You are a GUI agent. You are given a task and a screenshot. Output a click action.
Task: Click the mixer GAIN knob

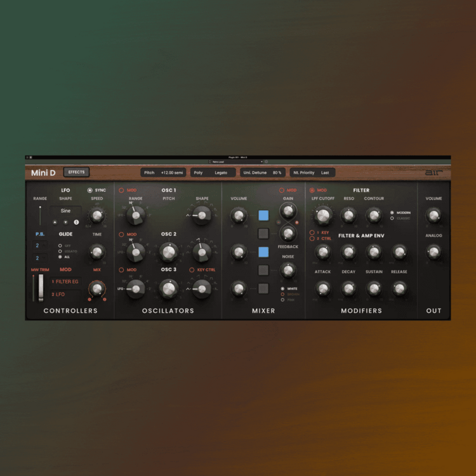[x=288, y=210]
